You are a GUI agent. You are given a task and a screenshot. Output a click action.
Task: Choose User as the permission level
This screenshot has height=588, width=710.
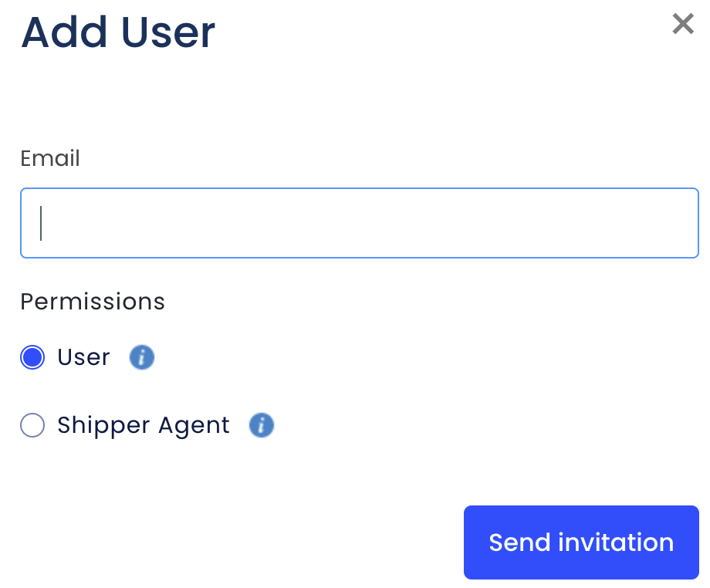pyautogui.click(x=32, y=357)
